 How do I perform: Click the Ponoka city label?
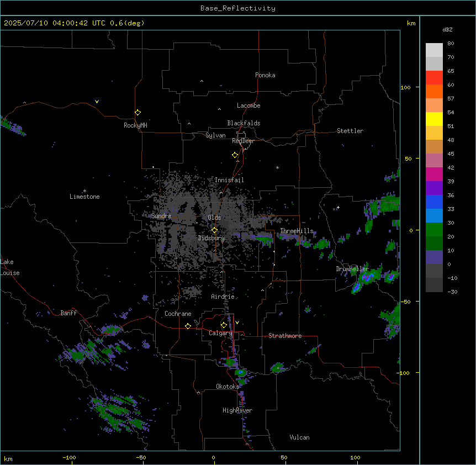265,75
